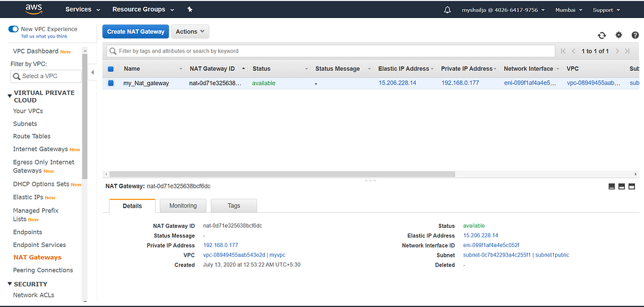Screen dimensions: 644x307
Task: Click the pane splitter handle above details
Action: 370,180
